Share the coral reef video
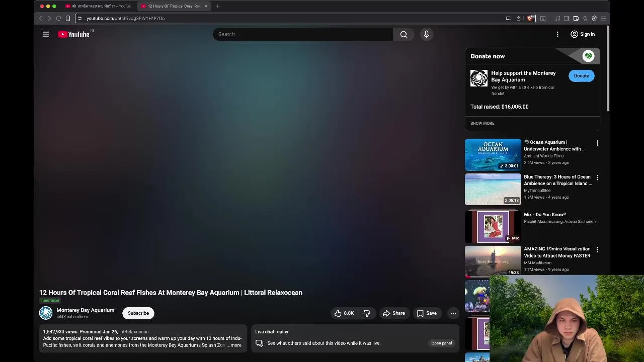Screen dimensions: 644x362 coord(393,313)
